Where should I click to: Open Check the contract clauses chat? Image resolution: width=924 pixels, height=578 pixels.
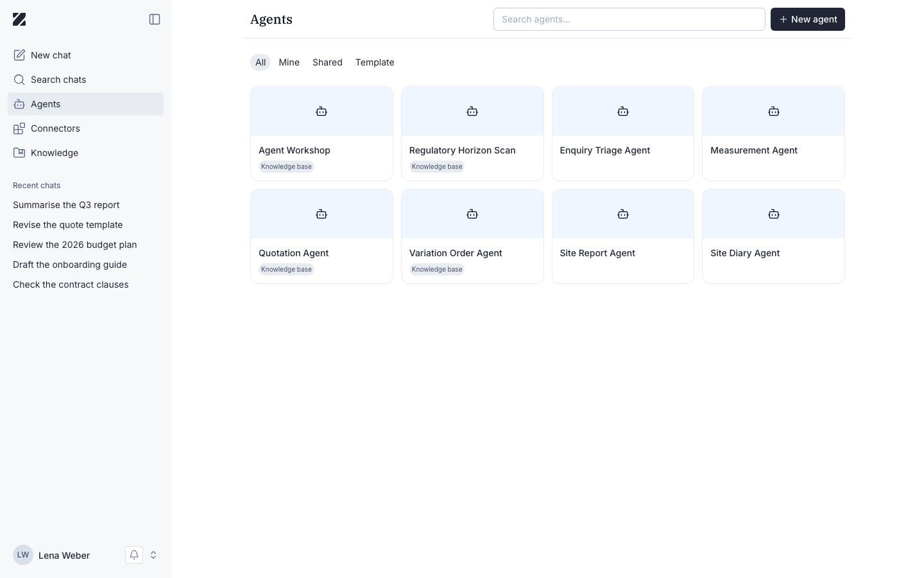click(71, 285)
